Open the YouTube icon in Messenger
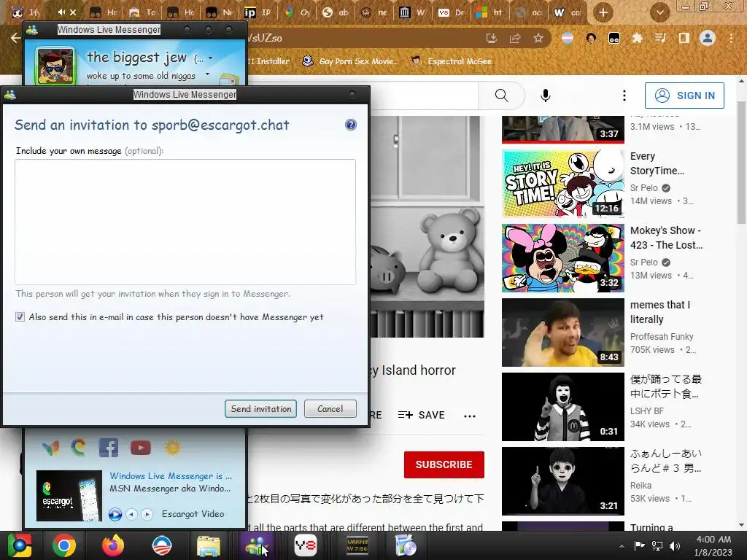The image size is (747, 560). click(x=141, y=448)
